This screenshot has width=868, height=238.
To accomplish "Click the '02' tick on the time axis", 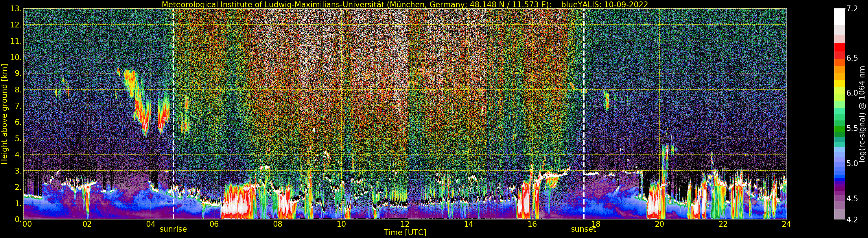I will [87, 224].
